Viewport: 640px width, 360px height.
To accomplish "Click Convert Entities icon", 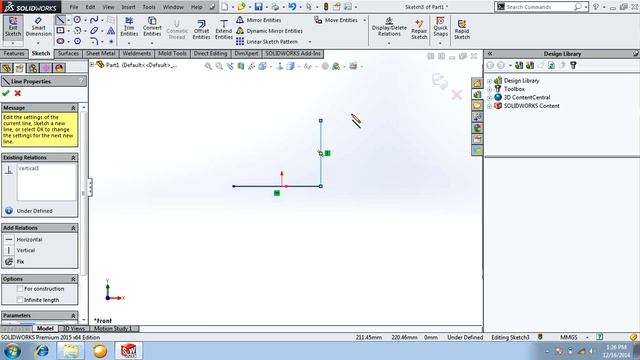I will tap(152, 27).
